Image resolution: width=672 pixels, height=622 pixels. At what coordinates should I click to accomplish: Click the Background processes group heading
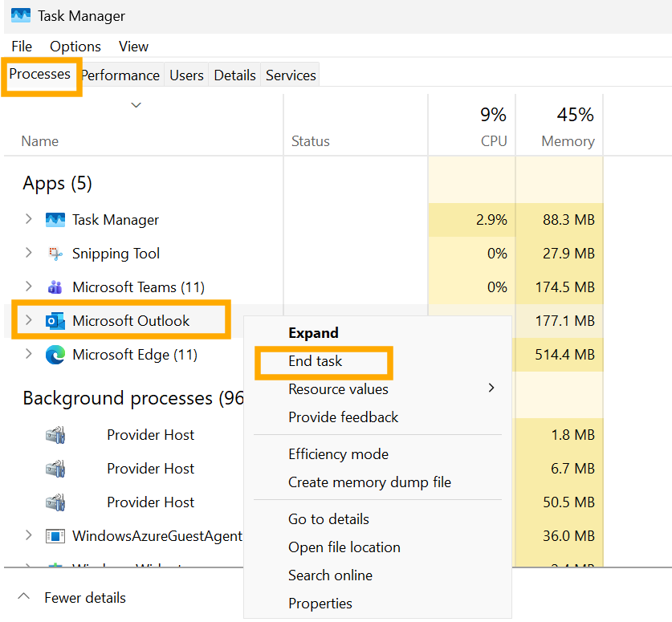pyautogui.click(x=133, y=398)
